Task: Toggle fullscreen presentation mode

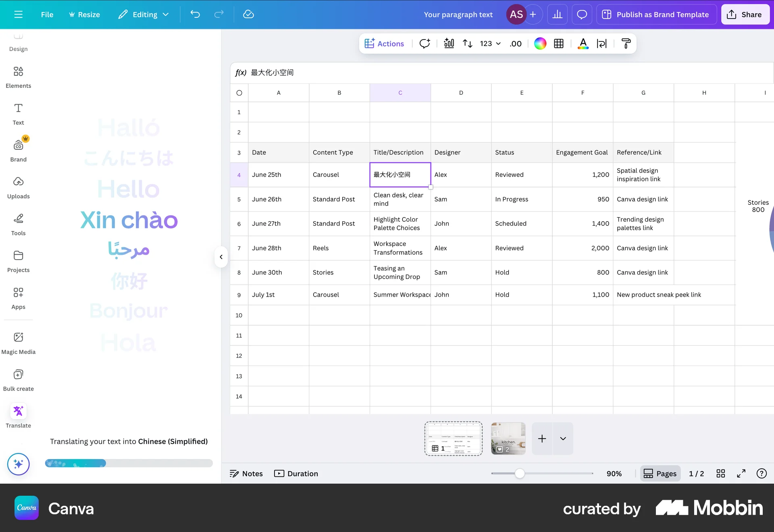Action: pyautogui.click(x=741, y=474)
